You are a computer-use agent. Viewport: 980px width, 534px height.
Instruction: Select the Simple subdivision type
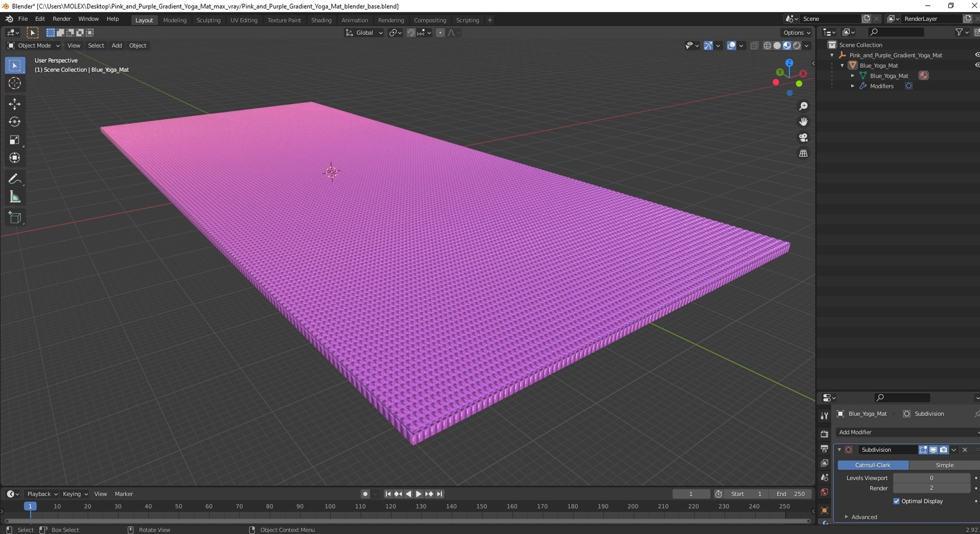click(x=944, y=465)
